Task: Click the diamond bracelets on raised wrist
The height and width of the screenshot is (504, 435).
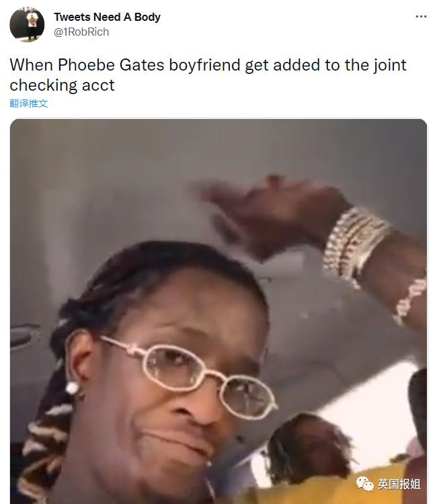Action: click(357, 245)
